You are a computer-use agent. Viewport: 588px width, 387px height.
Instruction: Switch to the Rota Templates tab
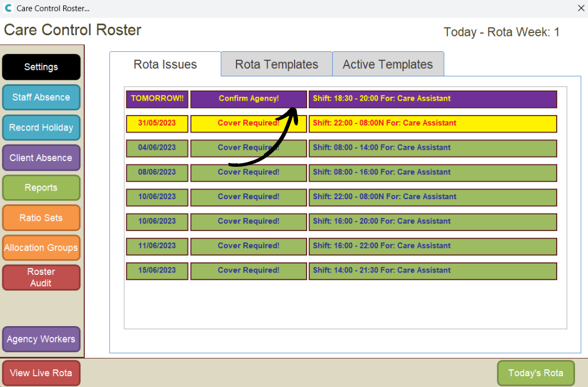pyautogui.click(x=277, y=64)
